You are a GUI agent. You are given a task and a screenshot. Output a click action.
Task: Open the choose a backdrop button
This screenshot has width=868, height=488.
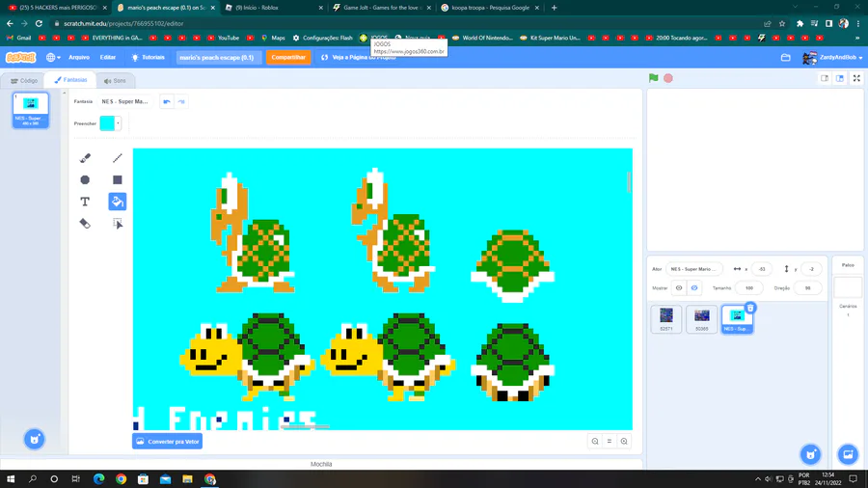[x=848, y=454]
